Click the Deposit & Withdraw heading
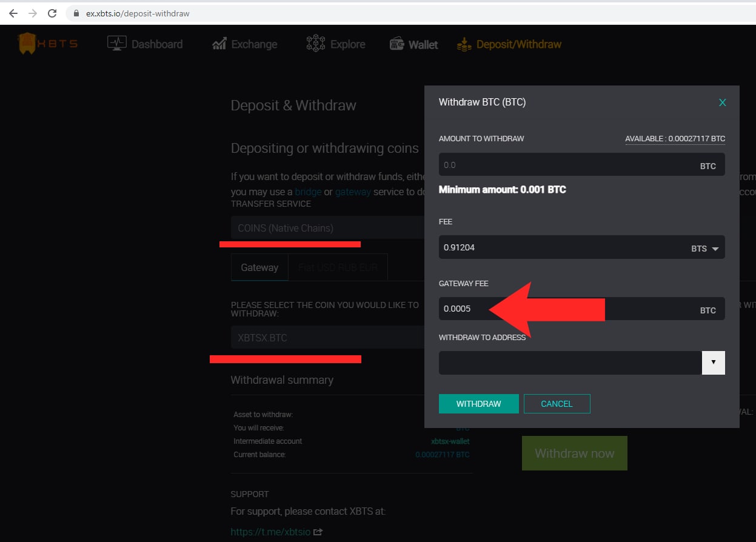The image size is (756, 542). coord(293,105)
